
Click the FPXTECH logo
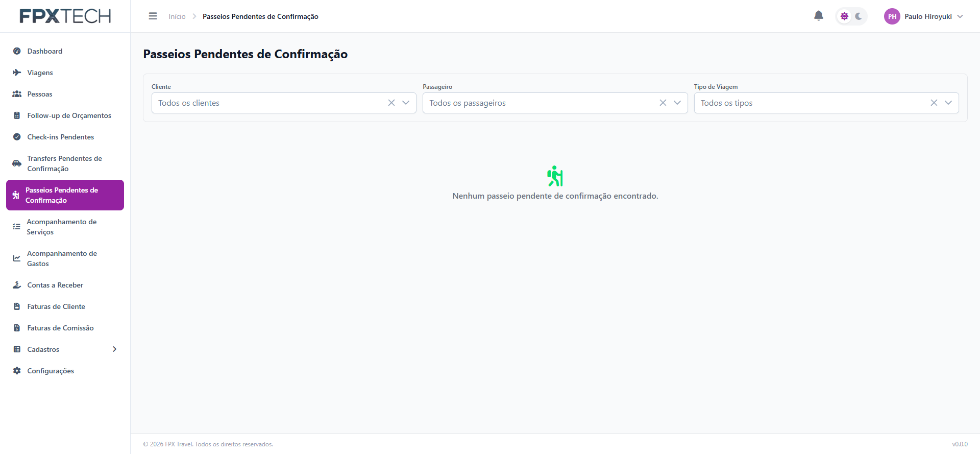pos(65,16)
